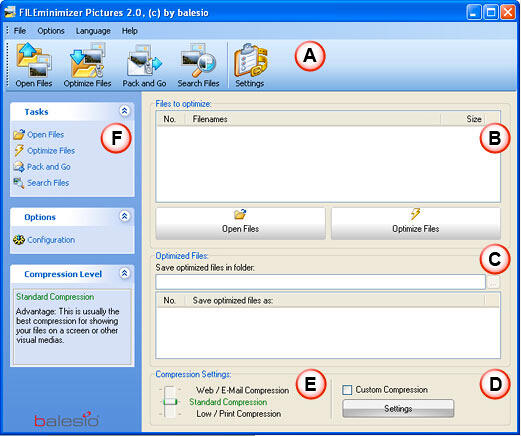521x436 pixels.
Task: Click Pack and Go icon in Tasks panel
Action: tap(19, 167)
